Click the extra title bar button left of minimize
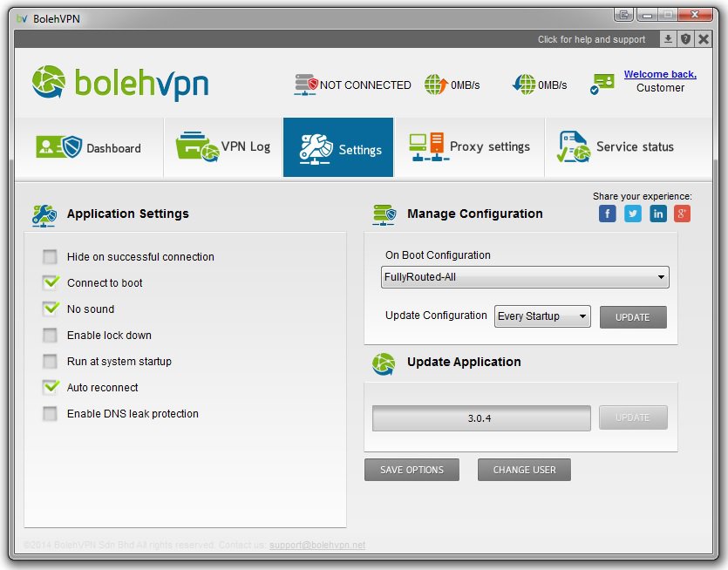 [624, 15]
